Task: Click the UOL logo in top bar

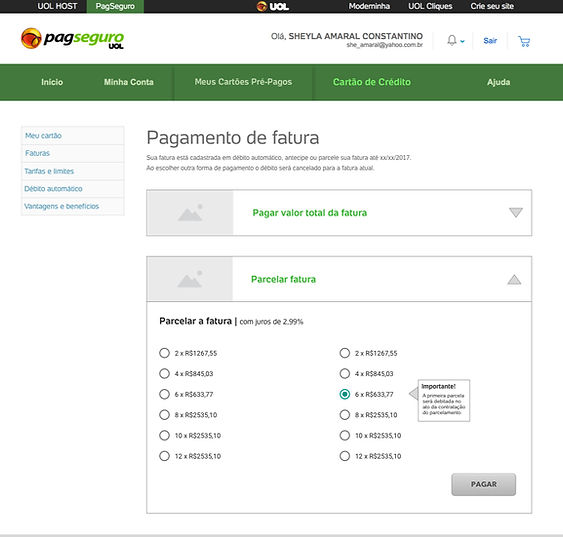Action: [273, 6]
